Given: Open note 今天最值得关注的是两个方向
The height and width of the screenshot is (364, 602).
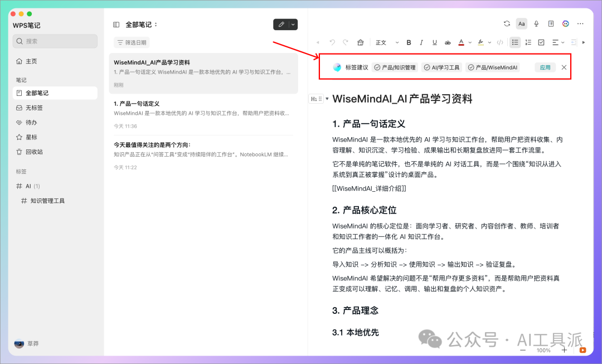Looking at the screenshot, I should (203, 156).
